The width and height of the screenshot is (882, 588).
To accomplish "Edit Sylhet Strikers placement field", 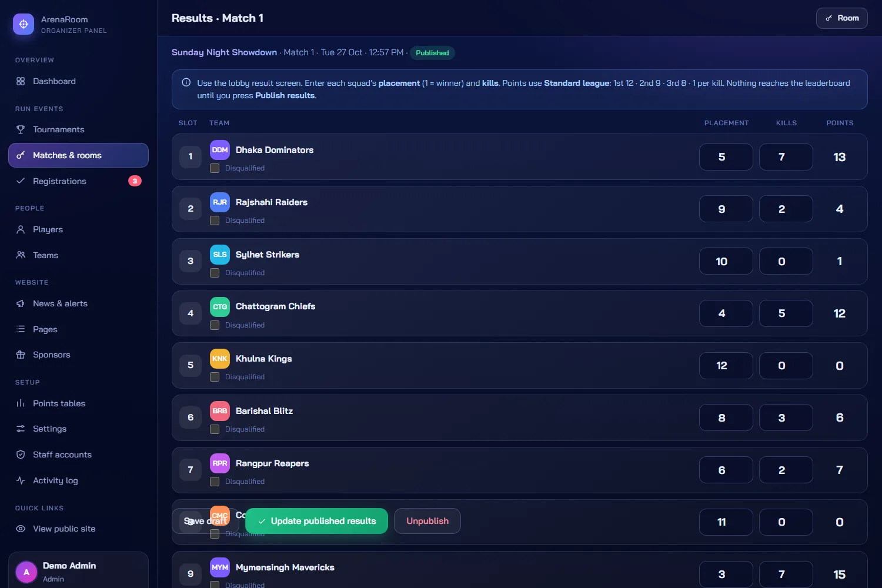I will coord(726,261).
